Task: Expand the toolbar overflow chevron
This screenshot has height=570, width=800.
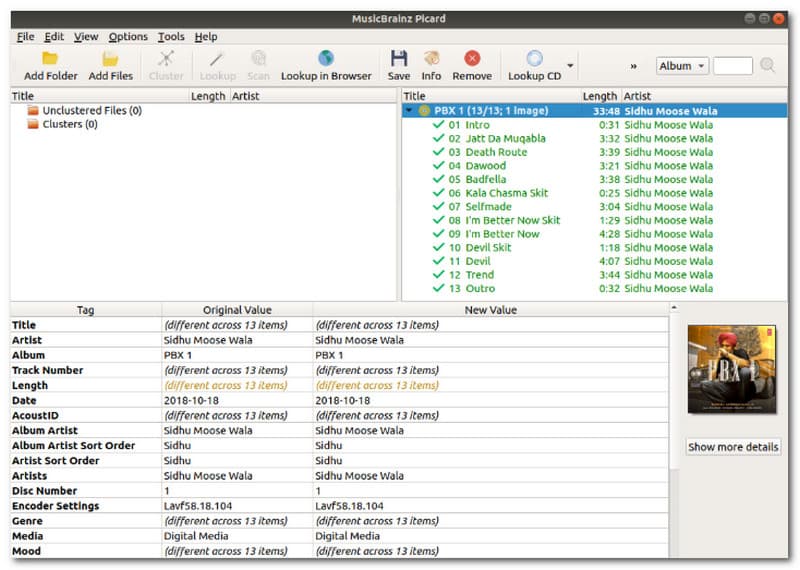Action: 633,66
